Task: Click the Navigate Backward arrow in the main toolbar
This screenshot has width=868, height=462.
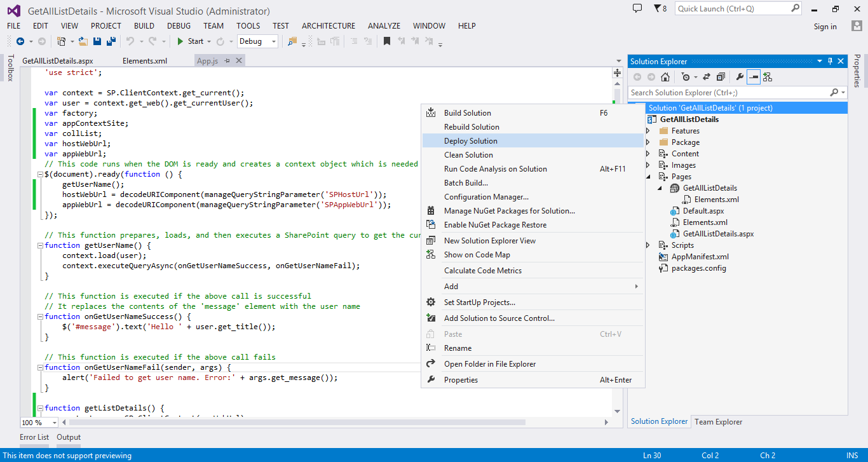Action: (x=20, y=41)
